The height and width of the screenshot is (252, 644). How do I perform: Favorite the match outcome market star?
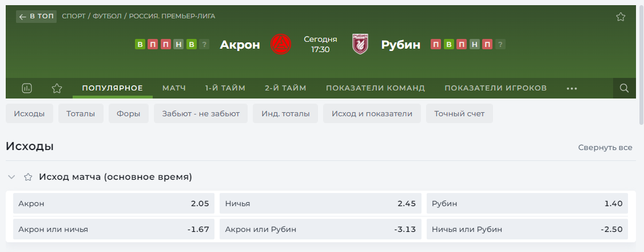point(27,177)
